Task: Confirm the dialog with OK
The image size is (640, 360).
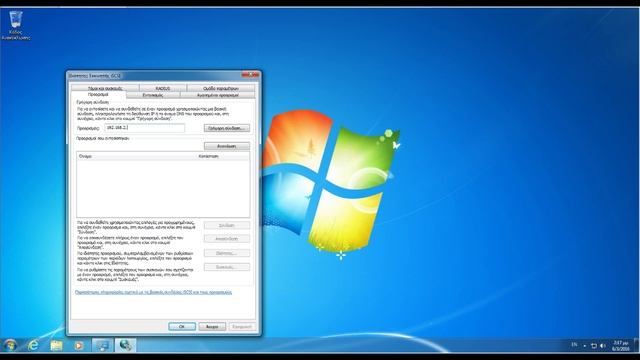Action: [x=182, y=327]
